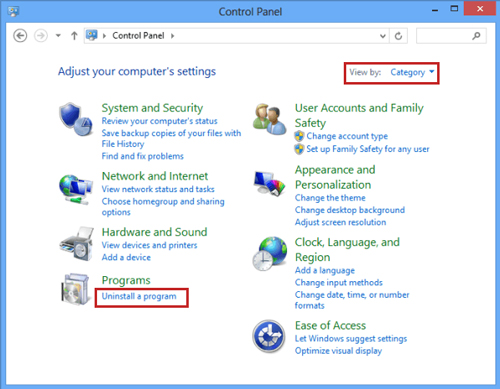Click the Add a device link
This screenshot has height=389, width=500.
[x=126, y=257]
